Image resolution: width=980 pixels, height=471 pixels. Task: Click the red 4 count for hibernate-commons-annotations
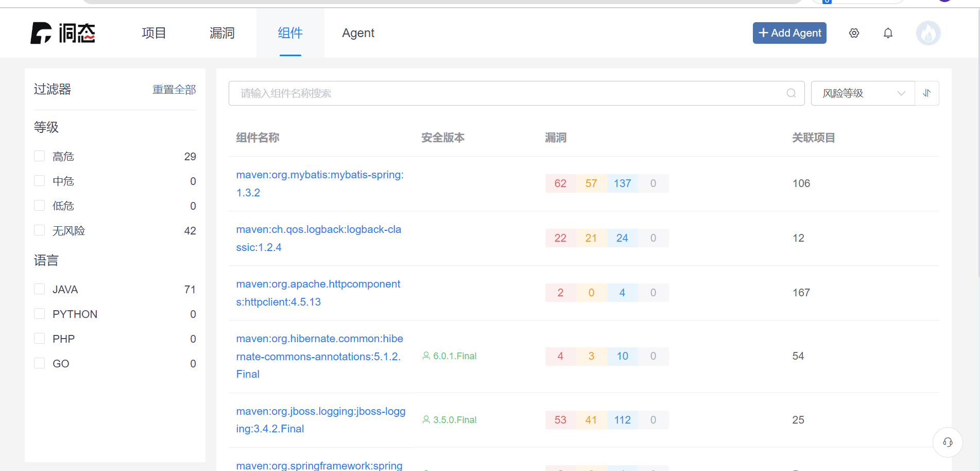[x=560, y=356]
